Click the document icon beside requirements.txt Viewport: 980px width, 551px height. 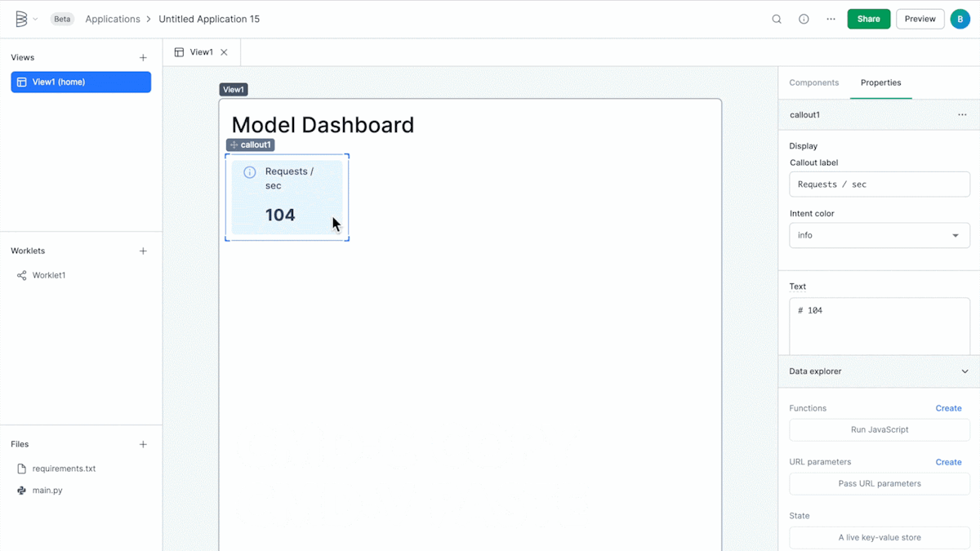coord(22,469)
